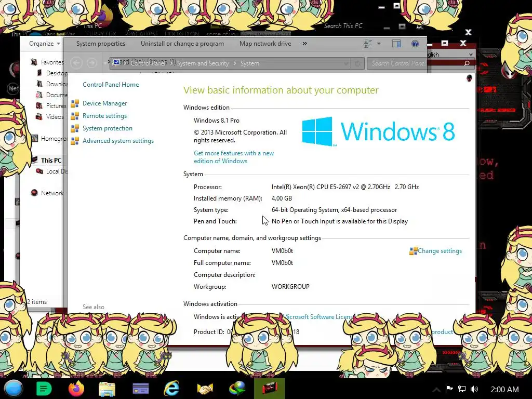Click the Remote settings shield icon
The image size is (532, 399).
(75, 116)
